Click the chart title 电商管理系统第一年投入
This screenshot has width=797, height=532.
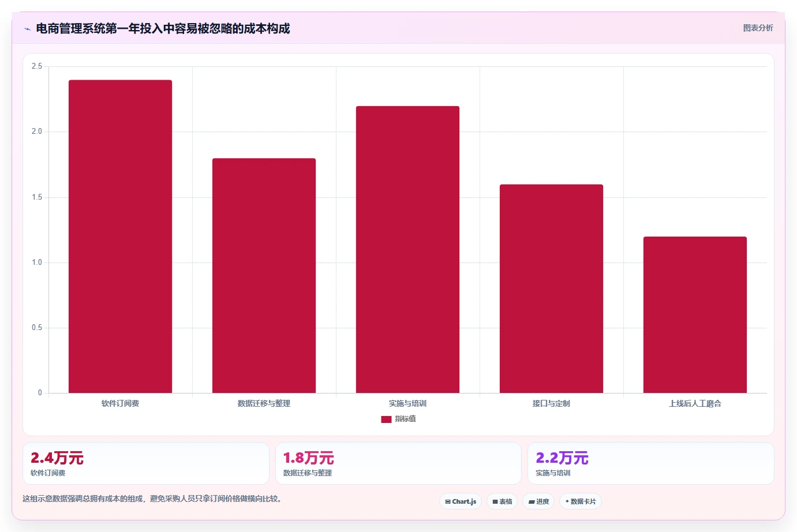coord(163,28)
